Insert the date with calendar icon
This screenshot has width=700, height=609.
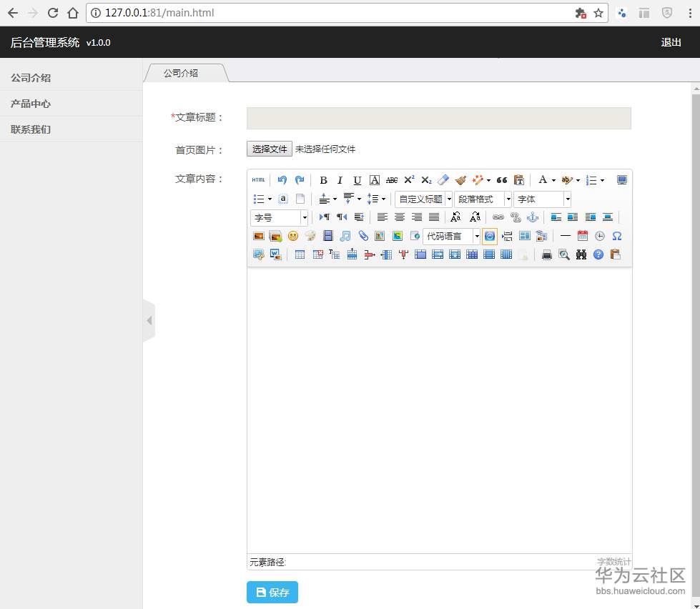[x=583, y=236]
